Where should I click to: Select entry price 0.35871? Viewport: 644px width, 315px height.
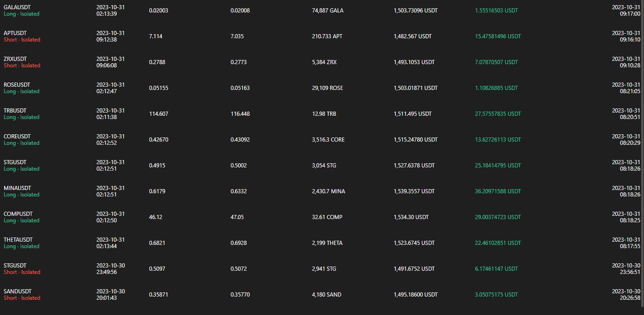159,294
